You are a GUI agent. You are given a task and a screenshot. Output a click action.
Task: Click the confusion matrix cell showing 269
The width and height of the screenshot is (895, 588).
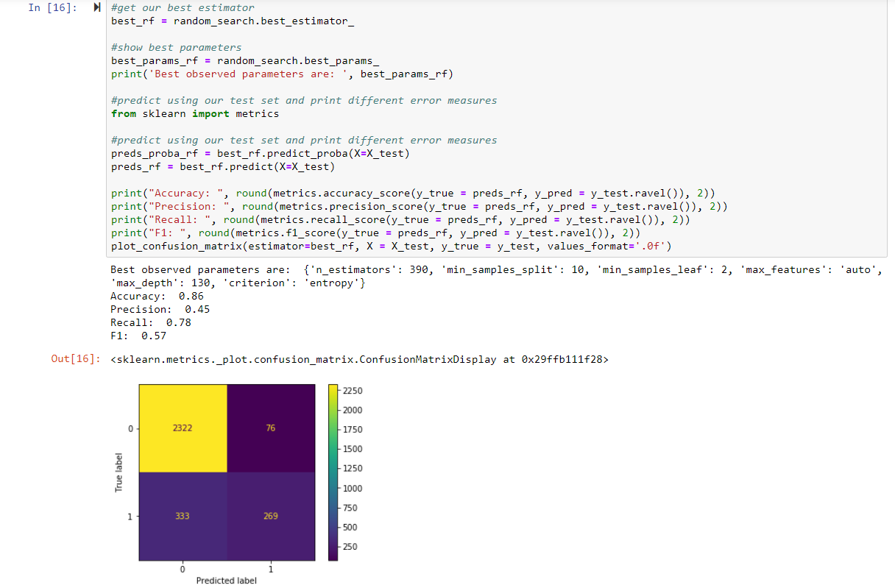coord(270,516)
